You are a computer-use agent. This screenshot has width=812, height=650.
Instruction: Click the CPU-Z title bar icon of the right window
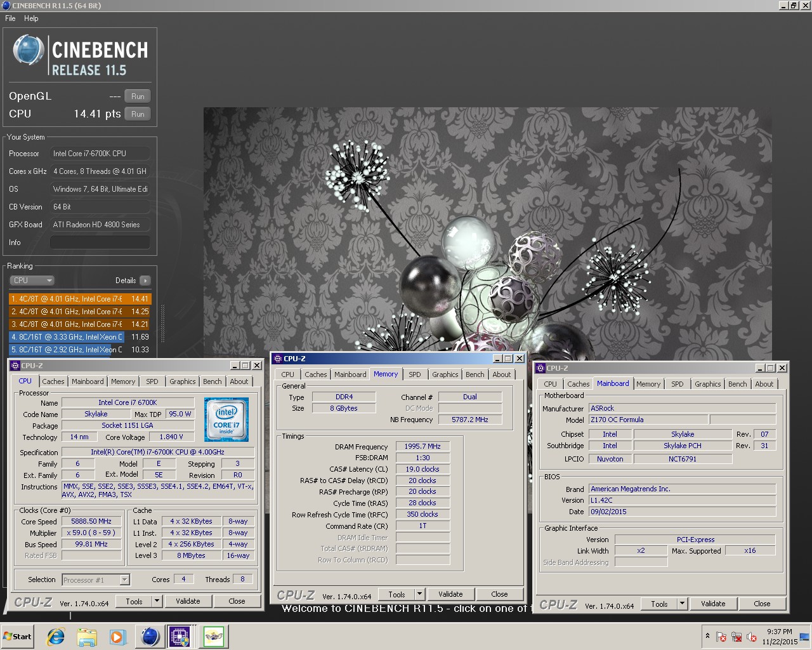point(540,368)
